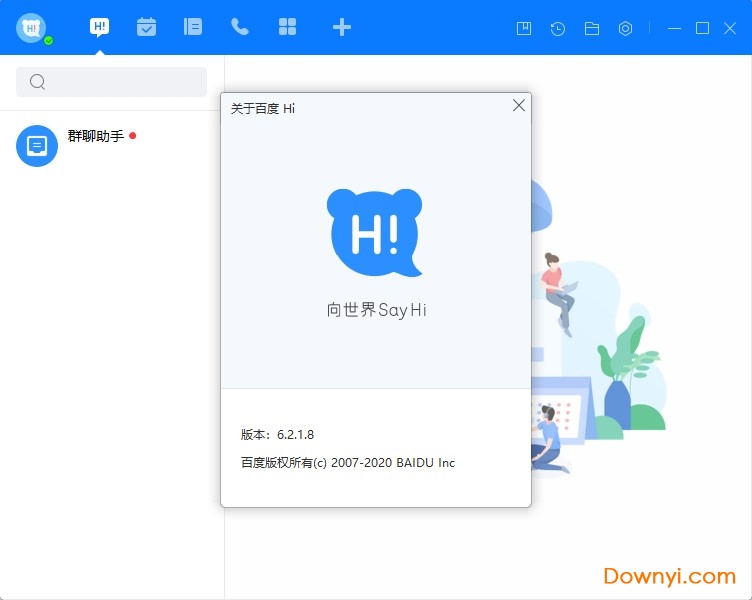Open the file folder icon
This screenshot has width=752, height=600.
(592, 28)
